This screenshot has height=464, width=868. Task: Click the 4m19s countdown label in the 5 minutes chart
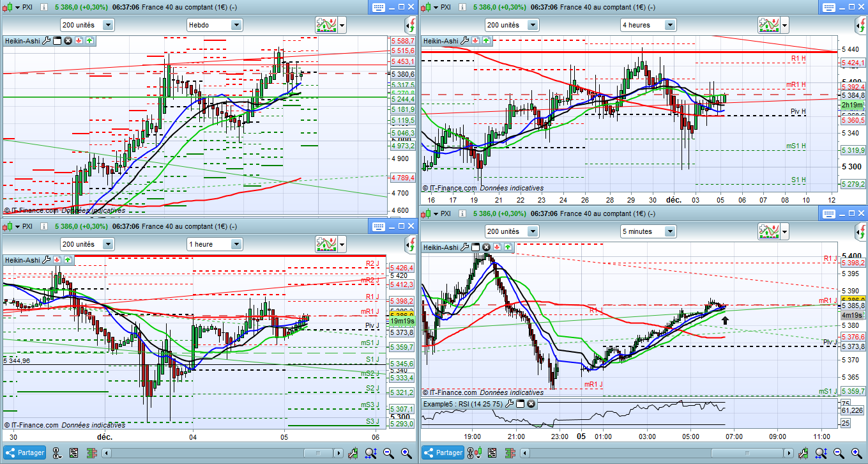(853, 316)
